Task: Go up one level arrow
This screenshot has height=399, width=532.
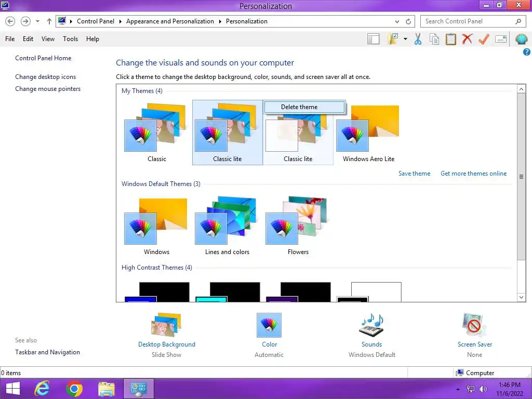Action: point(49,21)
